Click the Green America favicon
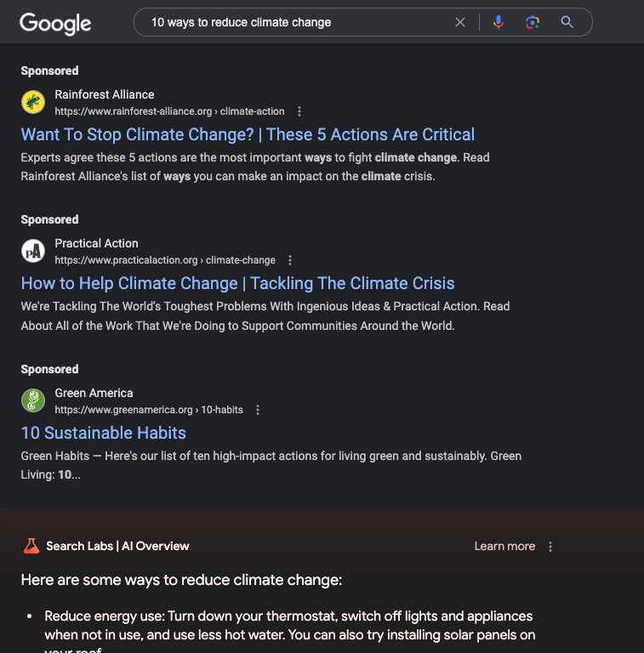The width and height of the screenshot is (644, 653). (33, 400)
